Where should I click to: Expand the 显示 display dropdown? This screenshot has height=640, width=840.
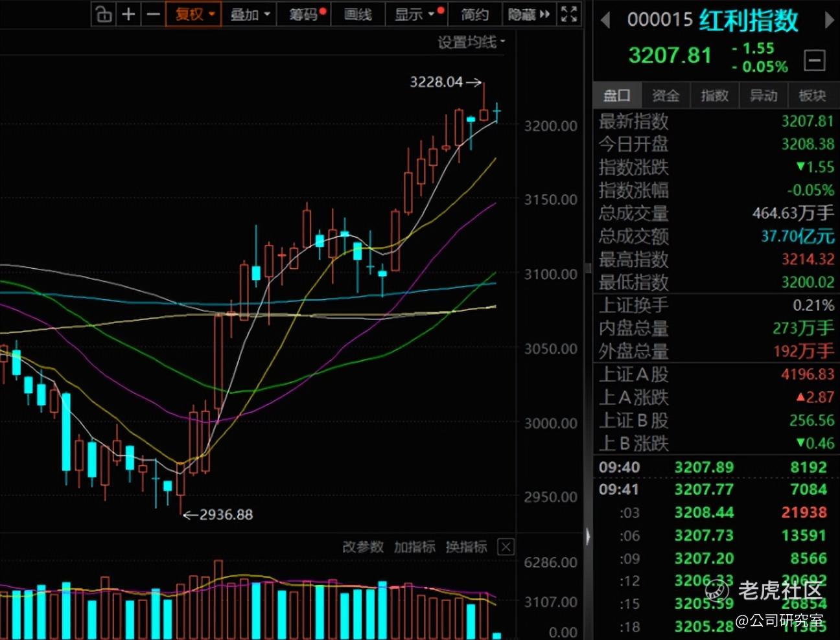coord(417,14)
